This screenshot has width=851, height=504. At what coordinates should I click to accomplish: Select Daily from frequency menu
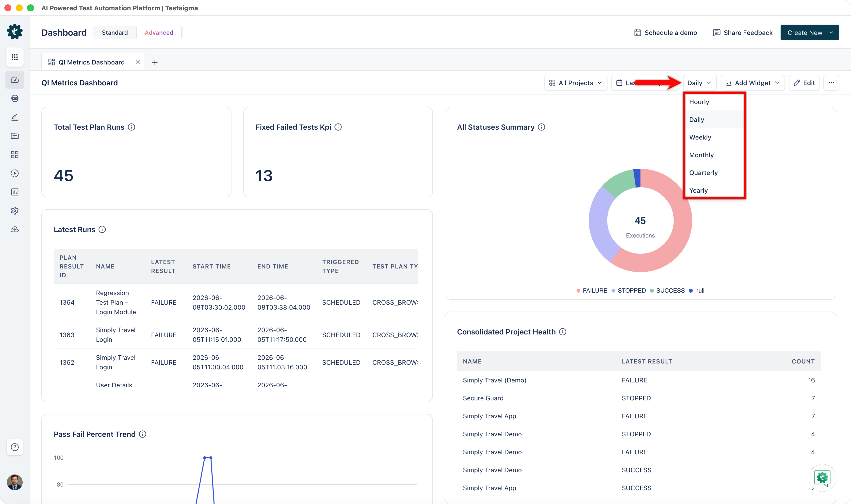pyautogui.click(x=714, y=120)
